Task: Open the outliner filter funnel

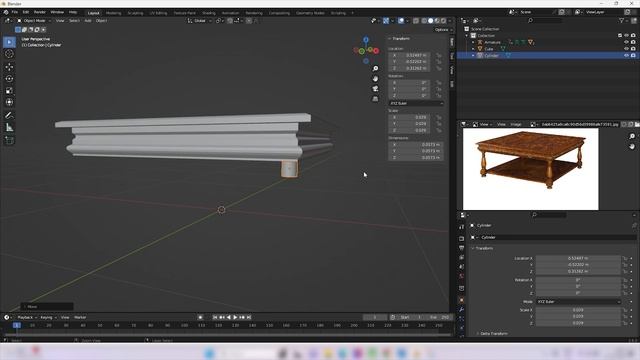Action: 622,20
